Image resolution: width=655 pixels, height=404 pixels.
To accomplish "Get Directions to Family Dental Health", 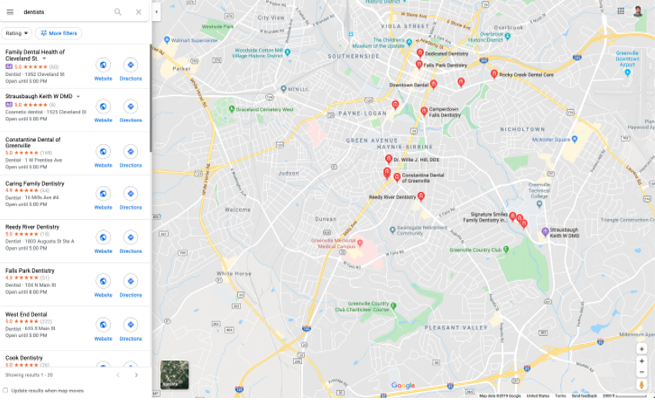I will click(131, 65).
